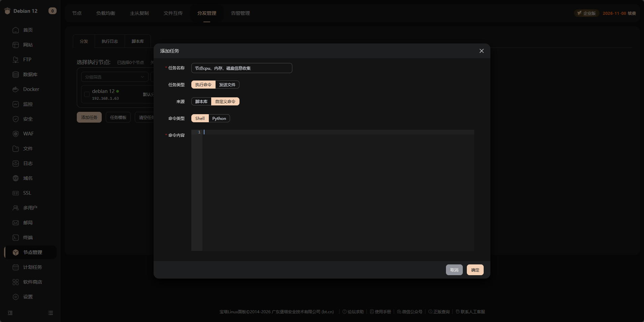Switch to the 告警管理 tab

pos(240,13)
